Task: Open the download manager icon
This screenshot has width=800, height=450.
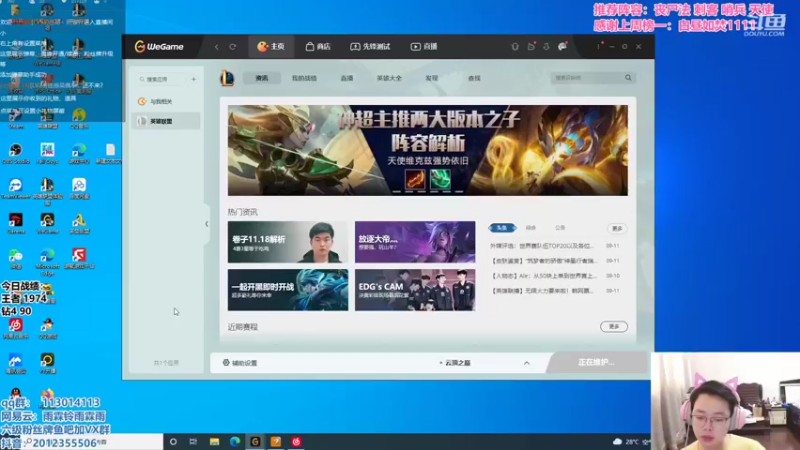Action: point(546,46)
